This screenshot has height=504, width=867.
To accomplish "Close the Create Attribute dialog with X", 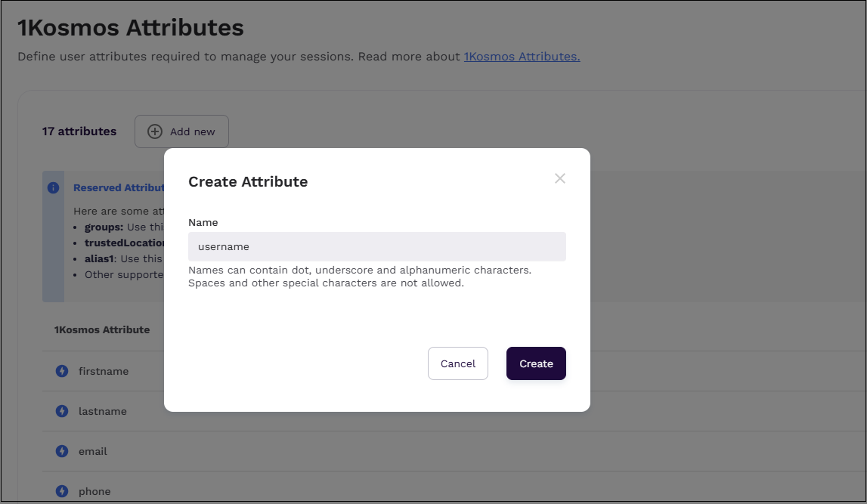I will click(559, 178).
